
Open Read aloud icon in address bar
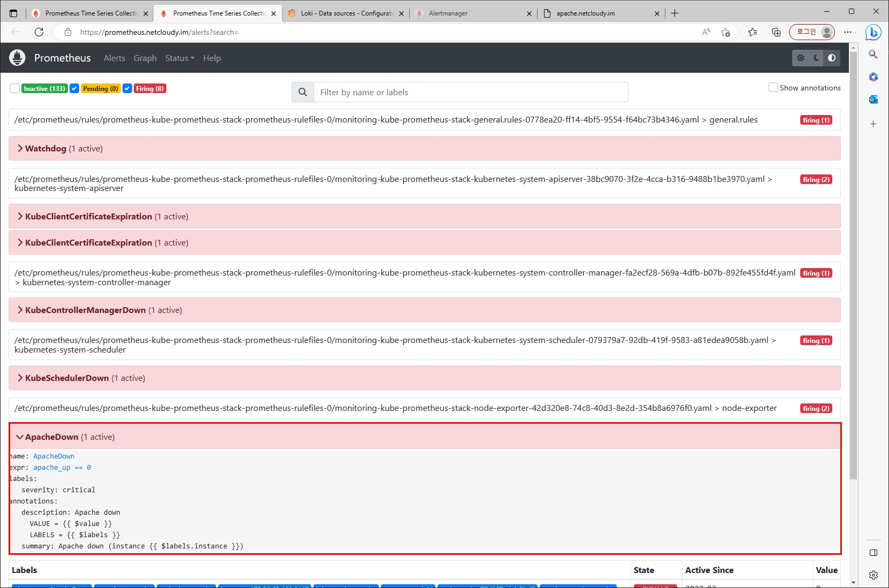click(x=706, y=32)
